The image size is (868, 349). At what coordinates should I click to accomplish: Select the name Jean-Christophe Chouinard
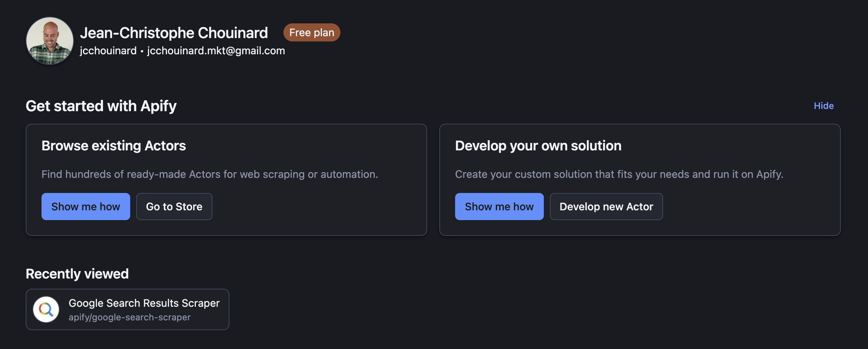click(174, 33)
